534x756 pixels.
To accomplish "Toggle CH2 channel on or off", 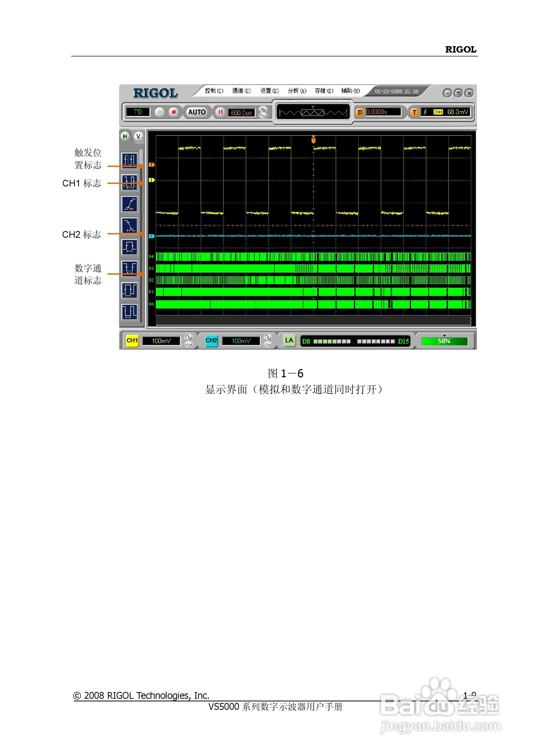I will click(212, 341).
